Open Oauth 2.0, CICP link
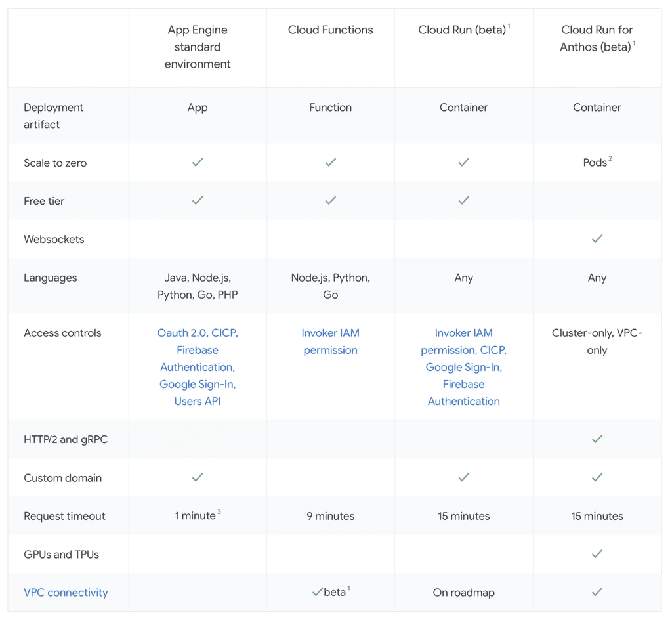The width and height of the screenshot is (672, 621). click(198, 333)
